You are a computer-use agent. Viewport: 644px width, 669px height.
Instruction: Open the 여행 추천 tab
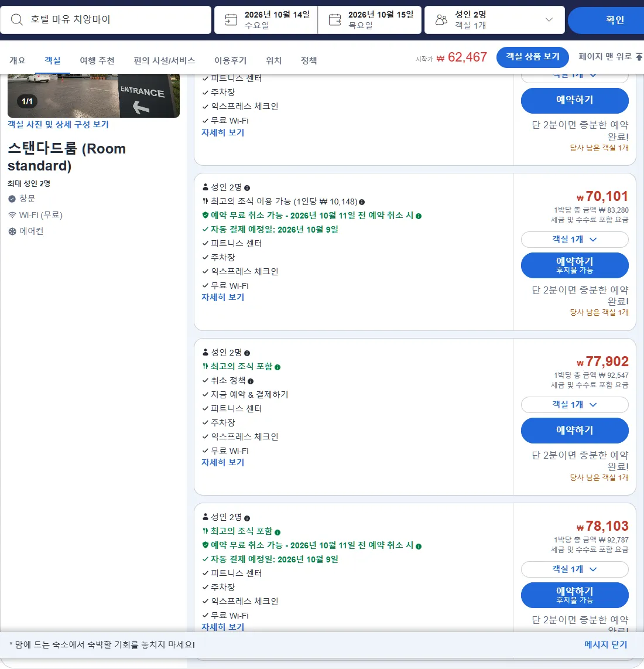tap(97, 60)
